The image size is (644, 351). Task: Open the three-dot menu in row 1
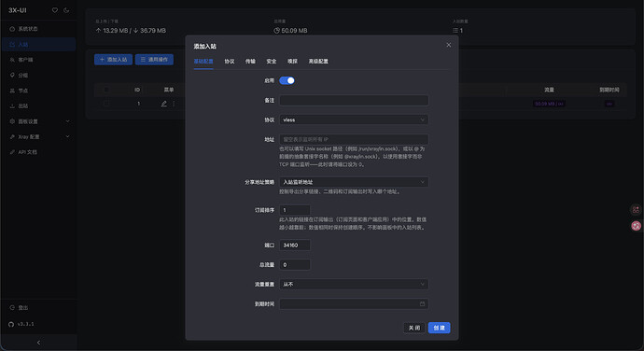(x=174, y=104)
